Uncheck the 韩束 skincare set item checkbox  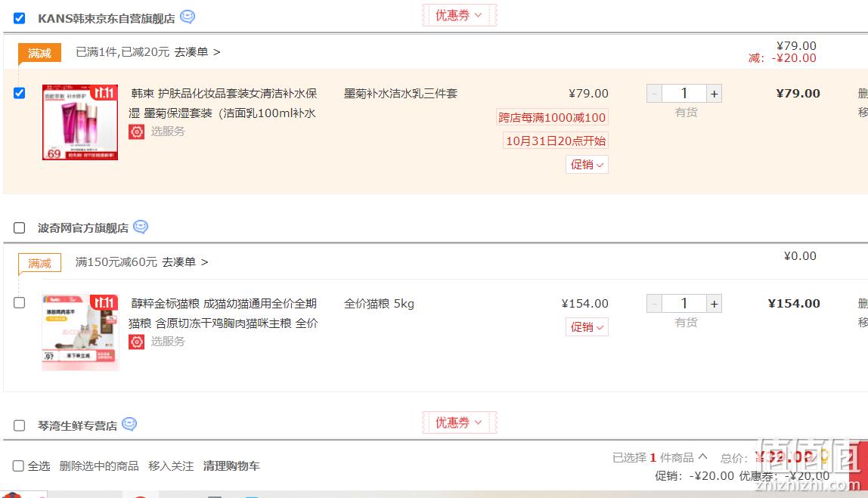pyautogui.click(x=20, y=93)
